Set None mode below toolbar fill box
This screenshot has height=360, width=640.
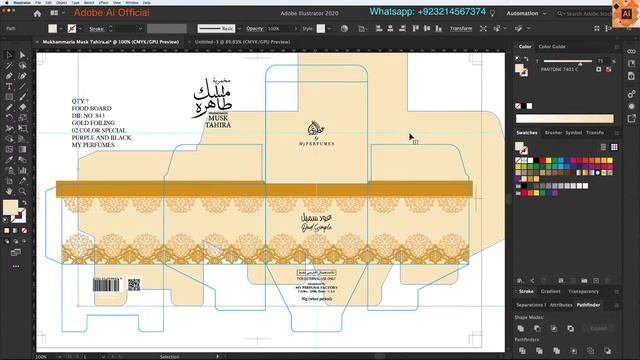coord(24,231)
